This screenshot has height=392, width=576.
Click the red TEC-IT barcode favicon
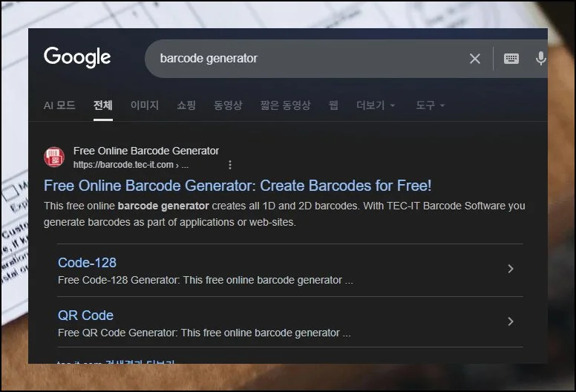click(54, 157)
